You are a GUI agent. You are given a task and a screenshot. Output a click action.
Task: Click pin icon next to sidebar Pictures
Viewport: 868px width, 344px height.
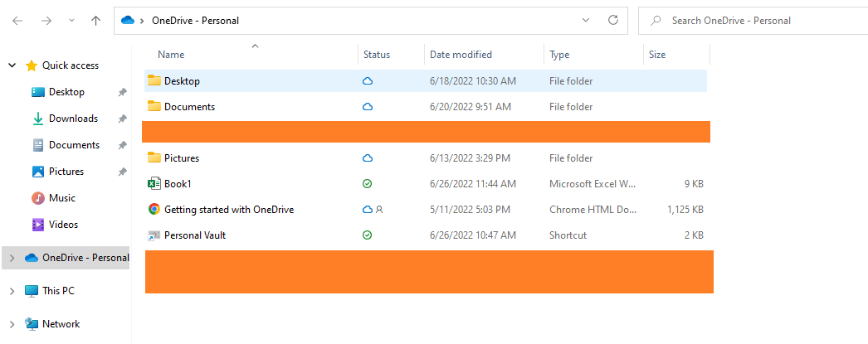click(x=122, y=172)
